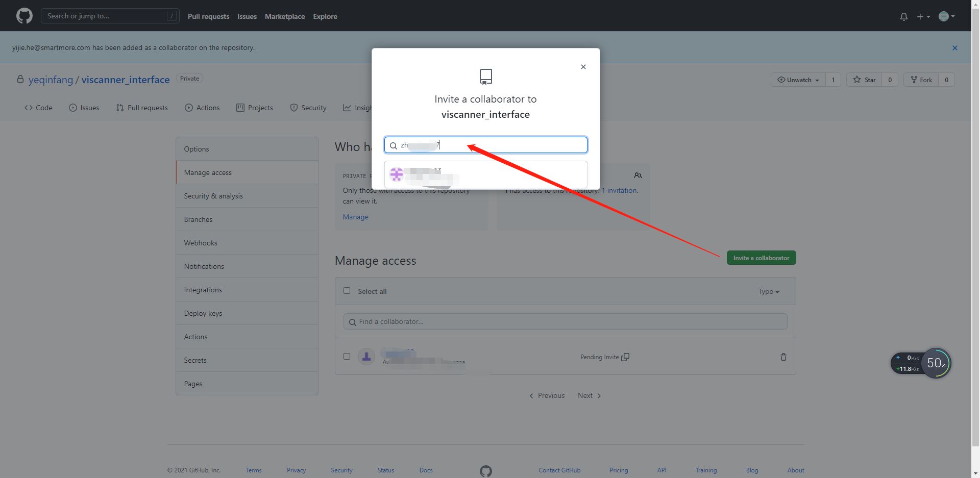Open the Code tab

[x=38, y=108]
